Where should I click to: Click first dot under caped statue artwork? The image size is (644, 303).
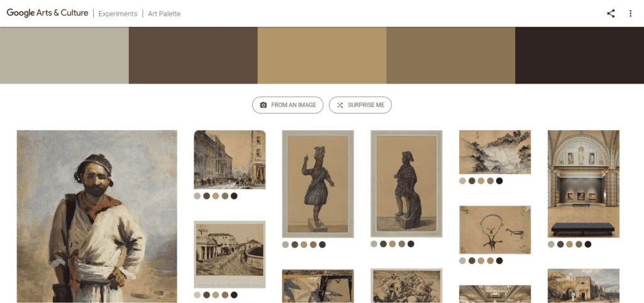[374, 244]
